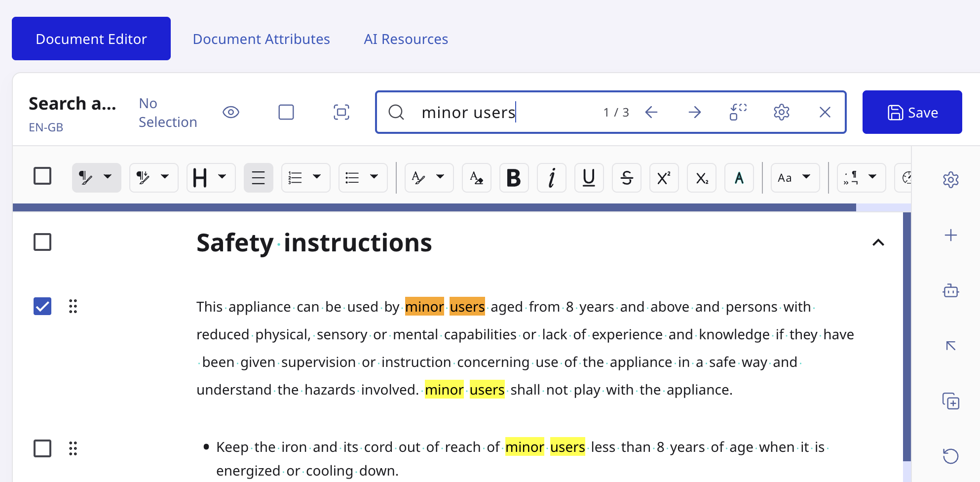
Task: Clear the search with the X button
Action: [825, 112]
